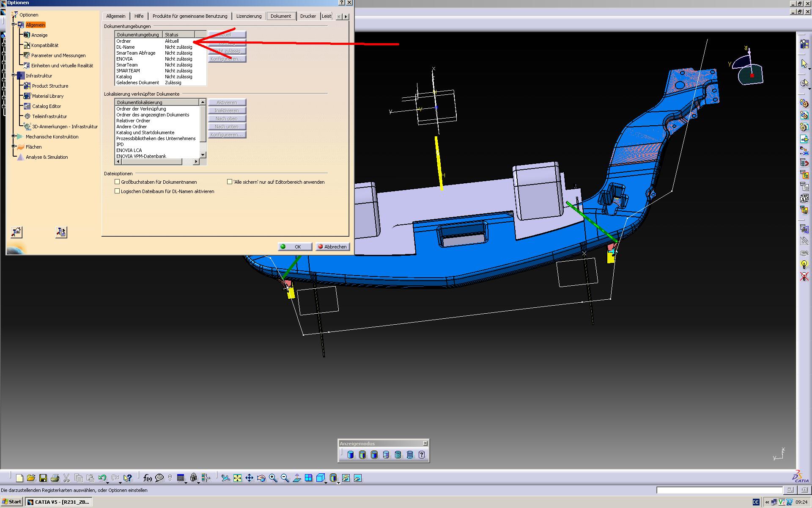Expand the Flächen tree node
The width and height of the screenshot is (812, 508).
(x=14, y=146)
